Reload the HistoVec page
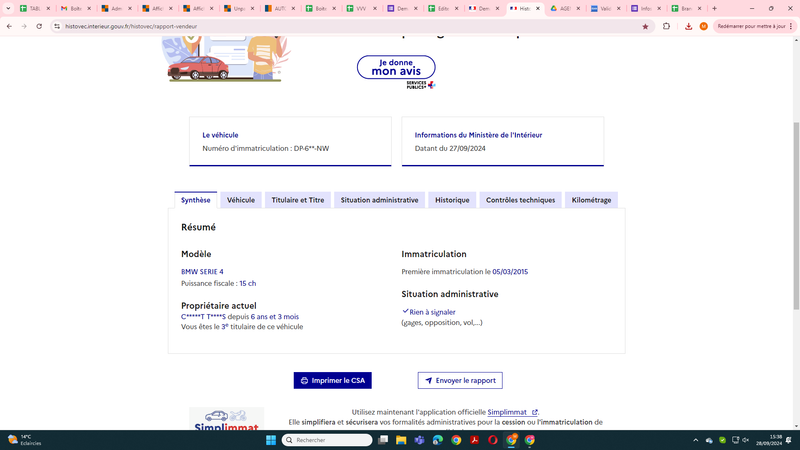Screen dimensions: 800x450 (39, 26)
